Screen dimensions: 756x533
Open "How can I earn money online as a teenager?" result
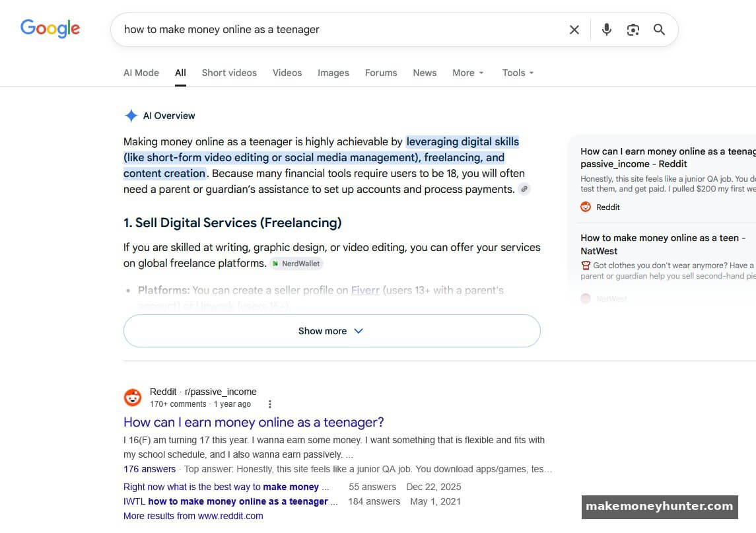[254, 422]
